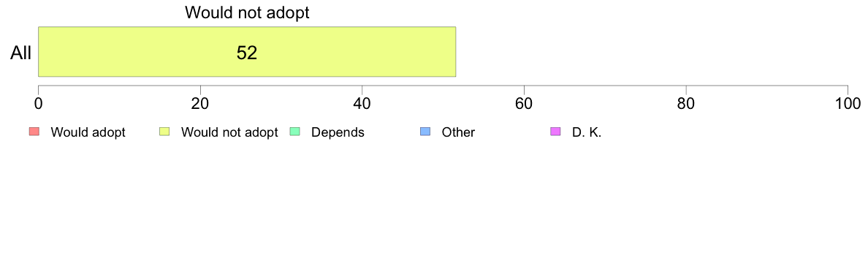Select the Would not adopt legend label
This screenshot has height=269, width=868.
point(229,132)
